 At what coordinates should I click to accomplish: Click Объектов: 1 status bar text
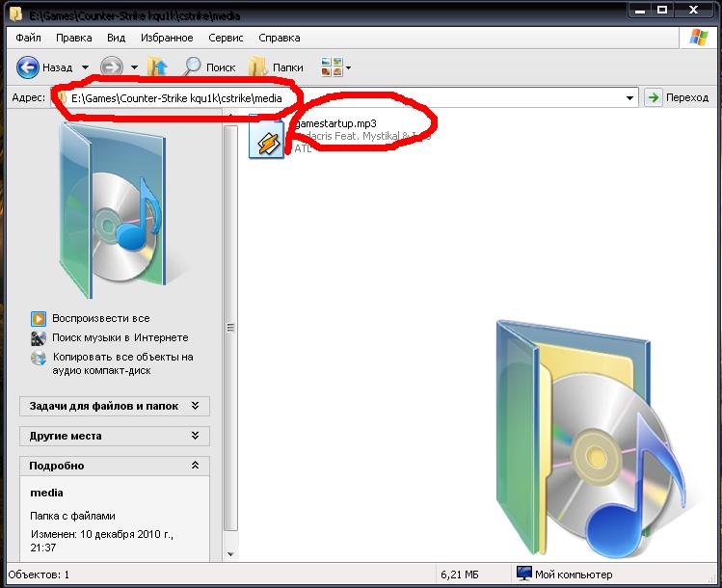pos(39,575)
